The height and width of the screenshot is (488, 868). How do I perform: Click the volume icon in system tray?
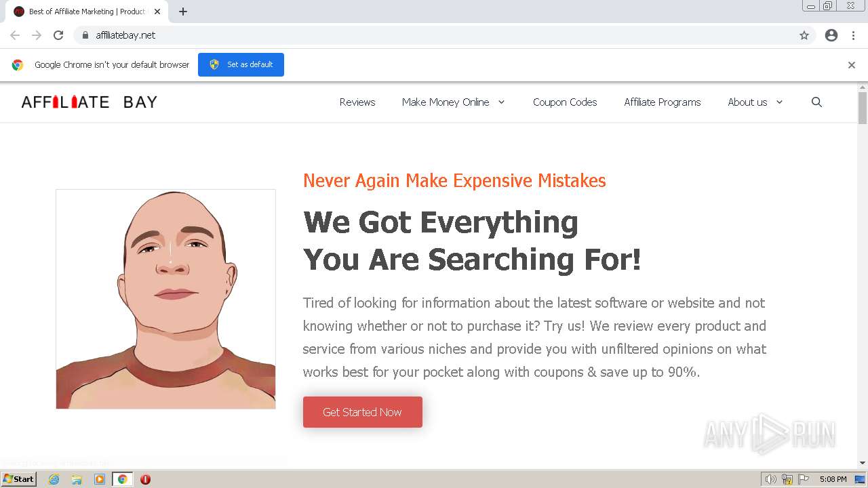(770, 479)
